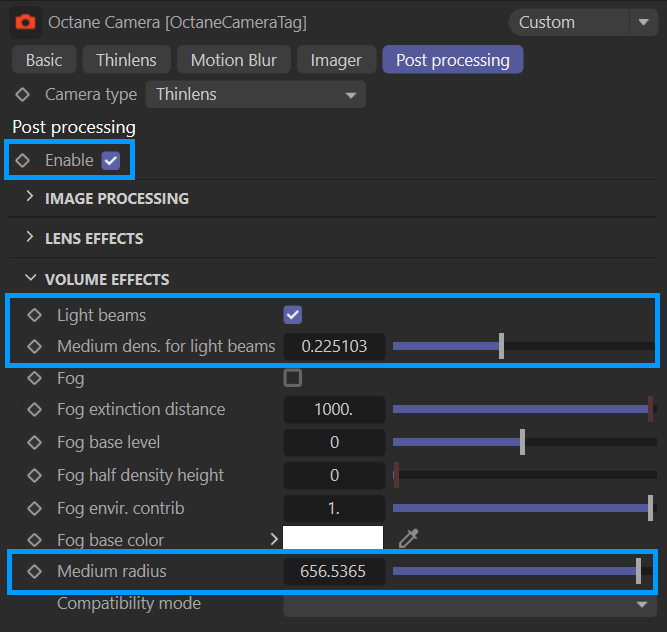This screenshot has width=667, height=632.
Task: Click keyframe diamond for Fog extinction distance
Action: pos(35,409)
